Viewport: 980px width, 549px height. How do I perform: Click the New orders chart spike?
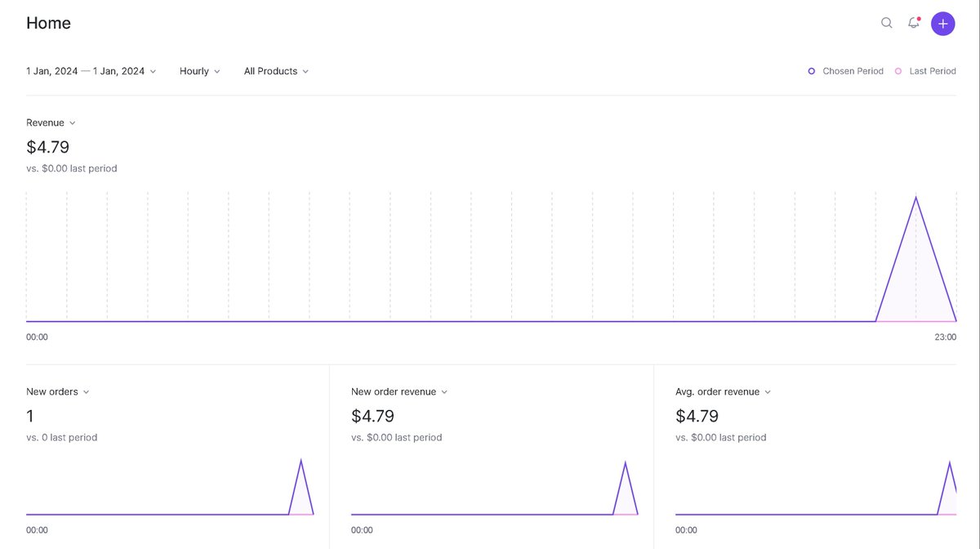pos(301,462)
